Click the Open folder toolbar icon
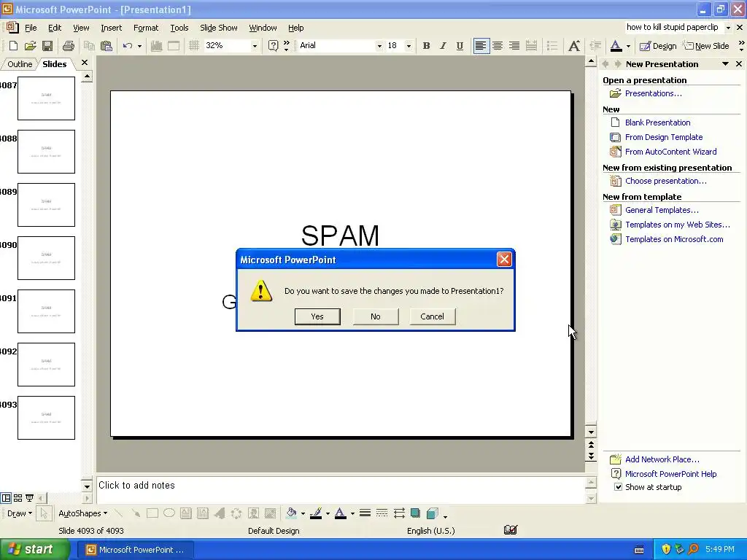Viewport: 747px width, 560px height. (x=30, y=46)
